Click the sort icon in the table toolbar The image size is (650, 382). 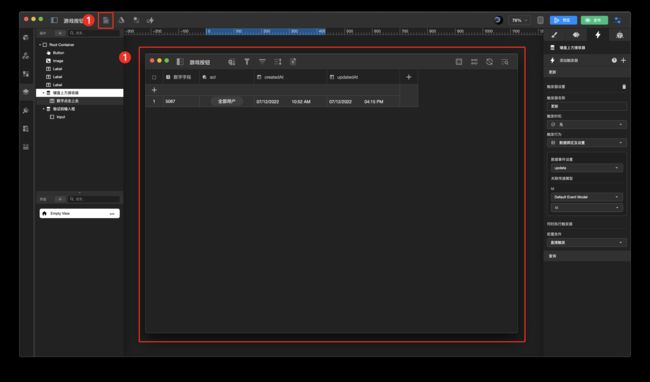point(262,62)
